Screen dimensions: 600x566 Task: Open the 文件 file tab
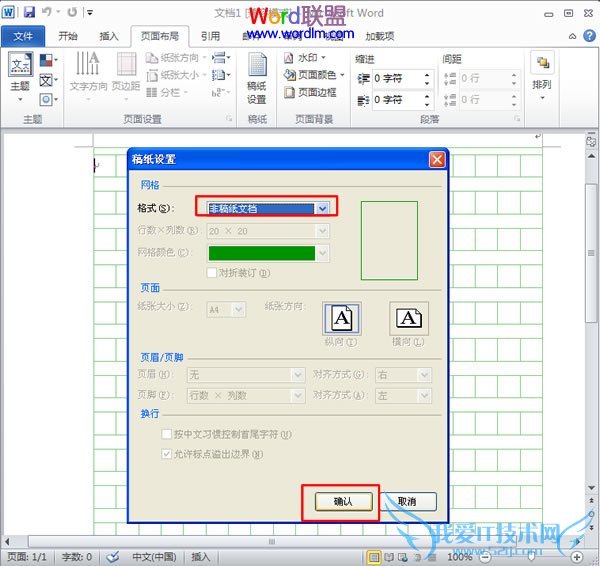[x=23, y=36]
